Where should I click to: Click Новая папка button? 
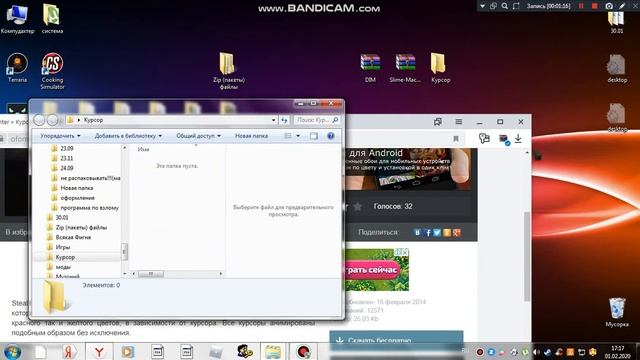tap(251, 136)
